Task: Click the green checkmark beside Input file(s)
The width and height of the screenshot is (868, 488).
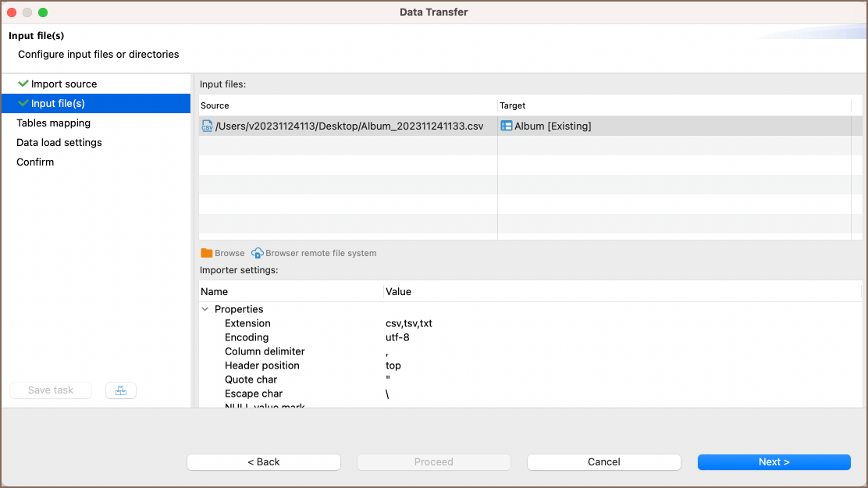Action: (x=23, y=103)
